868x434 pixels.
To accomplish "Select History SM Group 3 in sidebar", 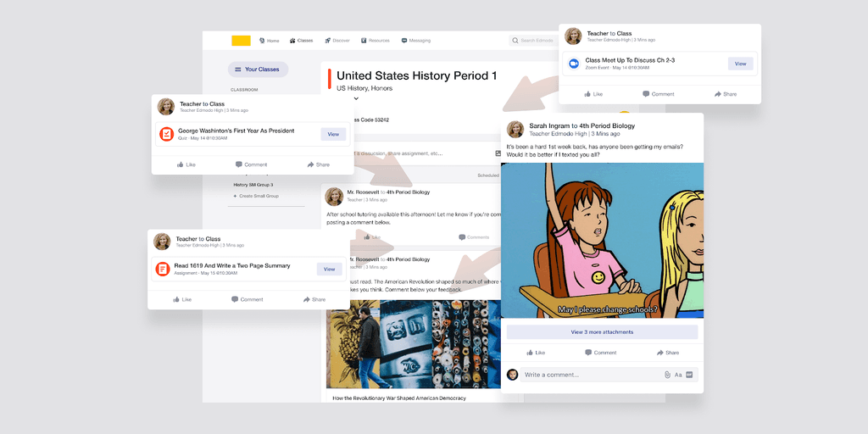I will (253, 185).
